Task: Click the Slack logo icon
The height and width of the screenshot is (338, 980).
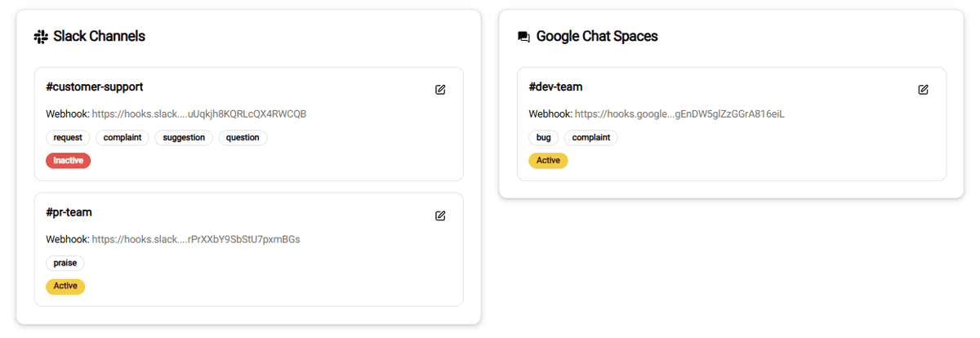Action: click(41, 37)
